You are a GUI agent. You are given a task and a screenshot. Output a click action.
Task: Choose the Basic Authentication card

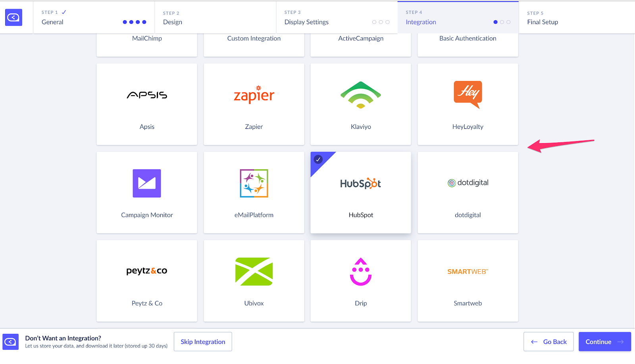point(468,45)
